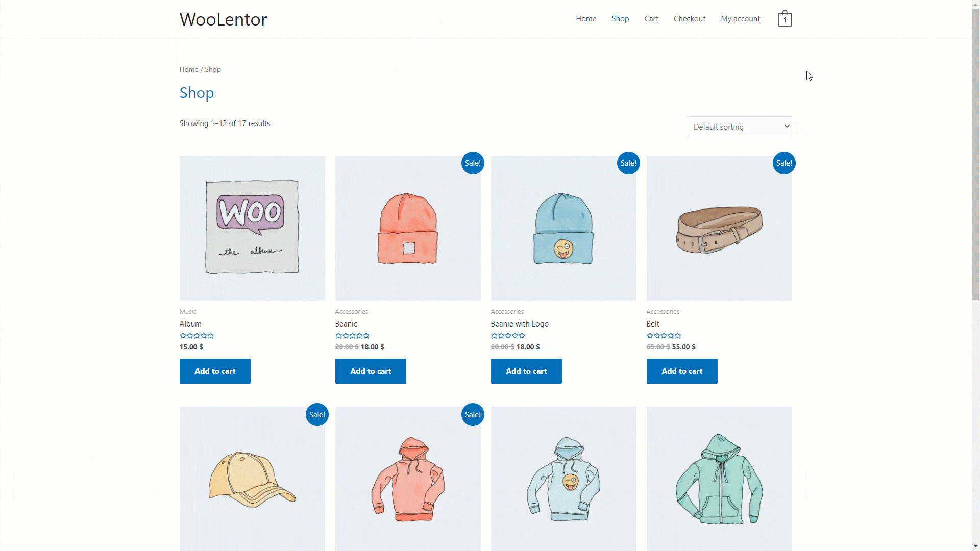Click the Sale! badge on the red hoodie
The image size is (980, 551).
pyautogui.click(x=473, y=415)
